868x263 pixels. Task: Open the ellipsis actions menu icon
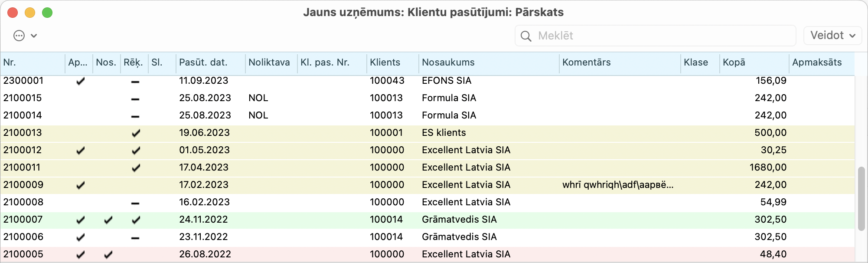coord(19,36)
